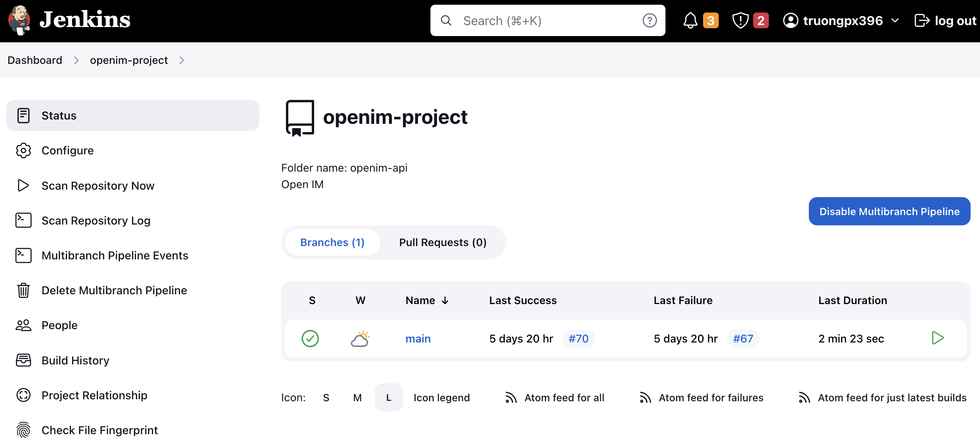Open the notifications bell icon
980x442 pixels.
(690, 20)
